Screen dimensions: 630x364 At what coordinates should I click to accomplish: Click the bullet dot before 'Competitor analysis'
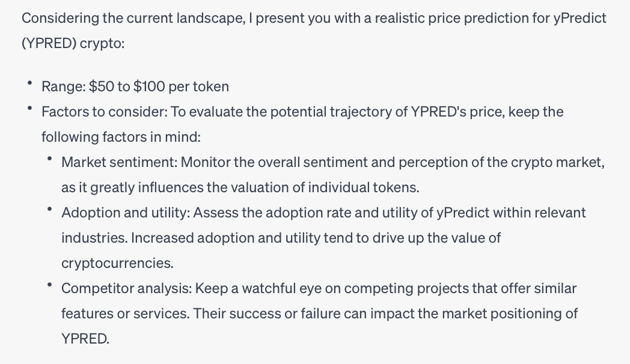[49, 285]
